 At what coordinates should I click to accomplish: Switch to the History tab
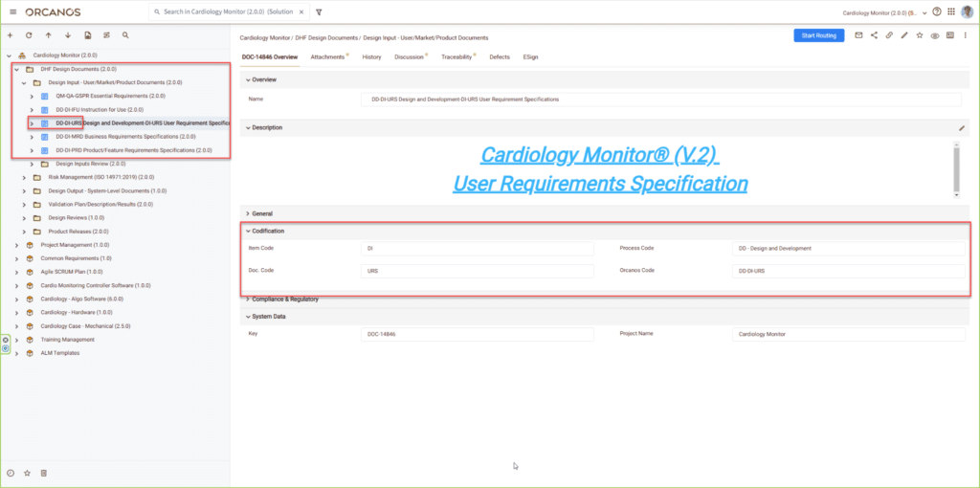click(371, 56)
